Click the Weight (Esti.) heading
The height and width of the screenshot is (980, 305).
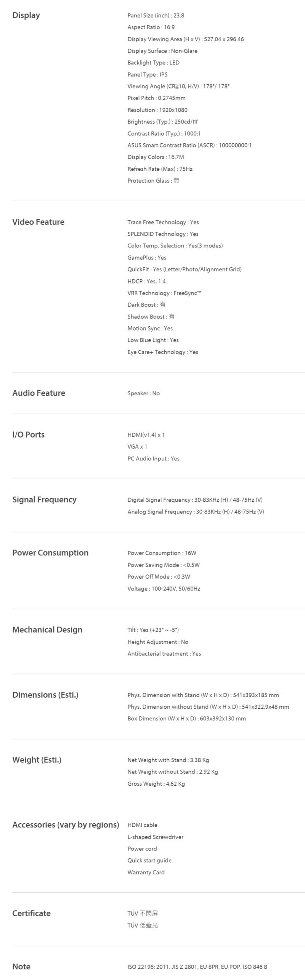pyautogui.click(x=37, y=760)
